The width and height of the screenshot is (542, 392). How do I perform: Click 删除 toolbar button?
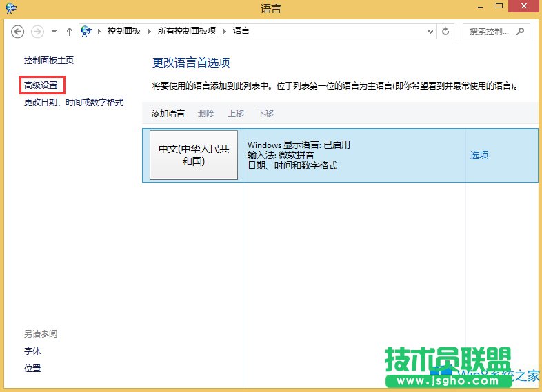tap(206, 113)
